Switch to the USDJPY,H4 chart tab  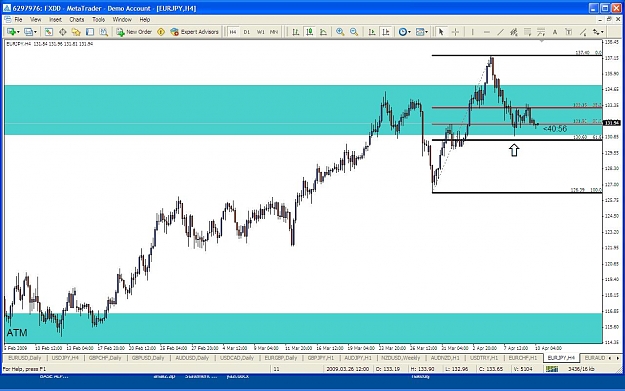(x=65, y=358)
